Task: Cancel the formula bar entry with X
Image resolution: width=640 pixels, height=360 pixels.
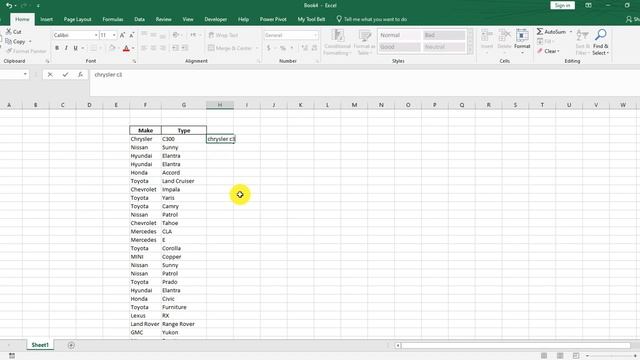Action: tap(50, 75)
